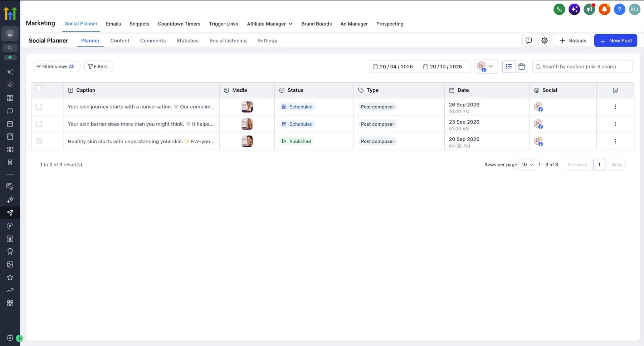Open the social account selector dropdown
The height and width of the screenshot is (346, 644).
(x=486, y=67)
